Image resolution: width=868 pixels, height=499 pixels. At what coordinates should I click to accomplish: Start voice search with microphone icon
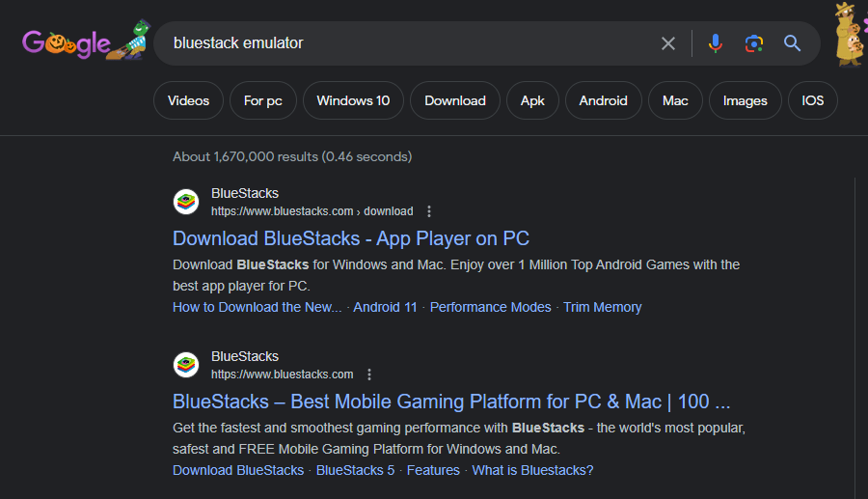(716, 43)
